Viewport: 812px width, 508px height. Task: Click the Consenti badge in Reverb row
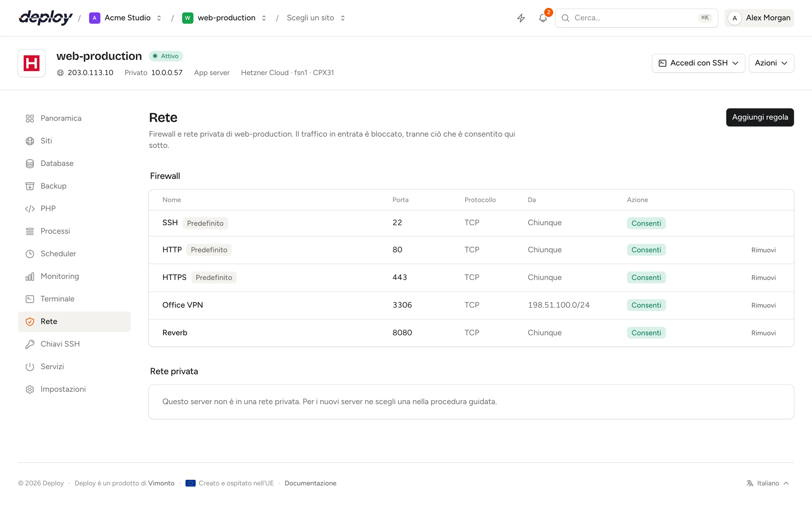646,333
